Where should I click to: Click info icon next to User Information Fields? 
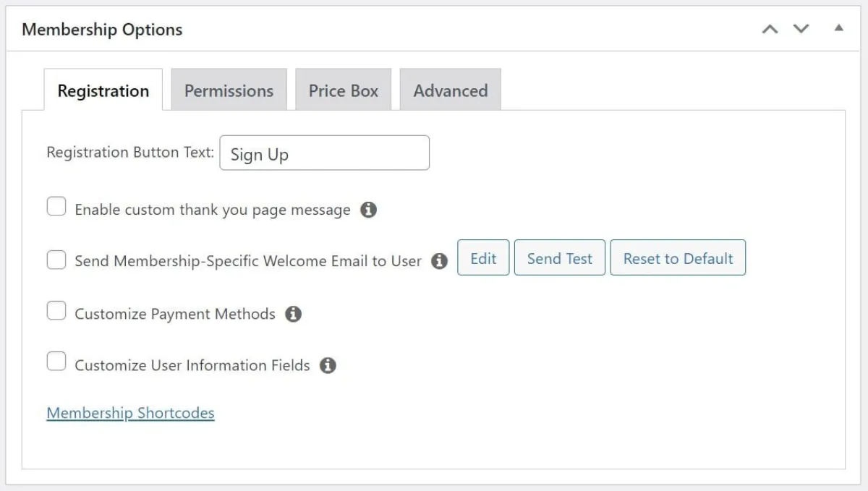point(328,365)
